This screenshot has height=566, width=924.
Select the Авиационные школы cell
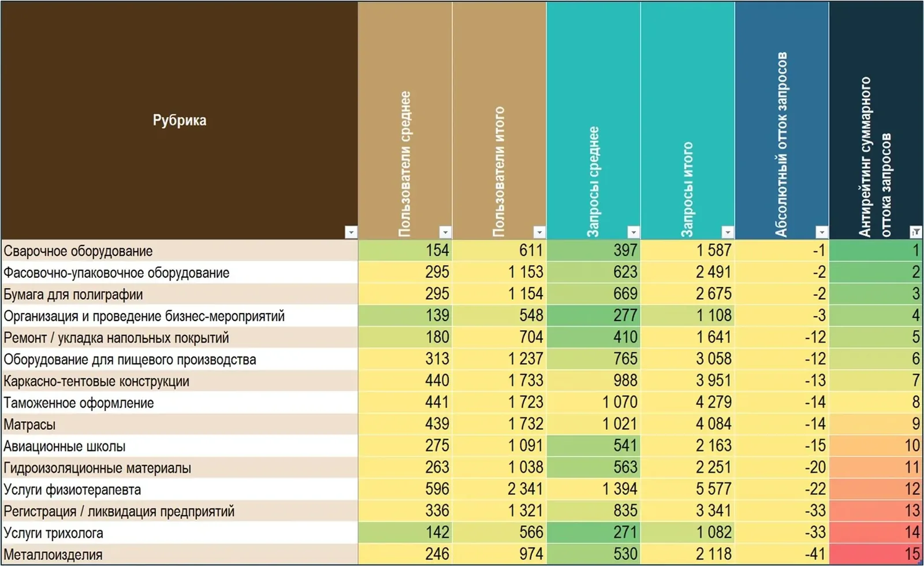(x=180, y=446)
